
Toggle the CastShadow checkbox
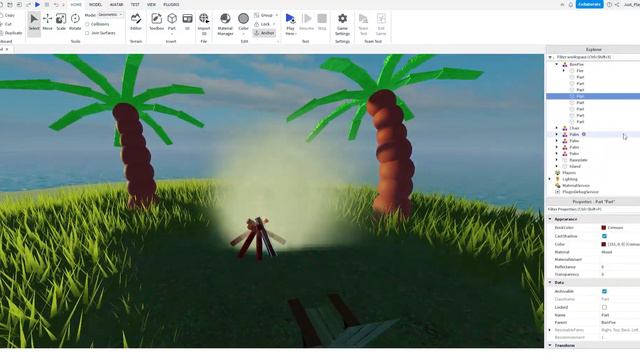tap(604, 236)
